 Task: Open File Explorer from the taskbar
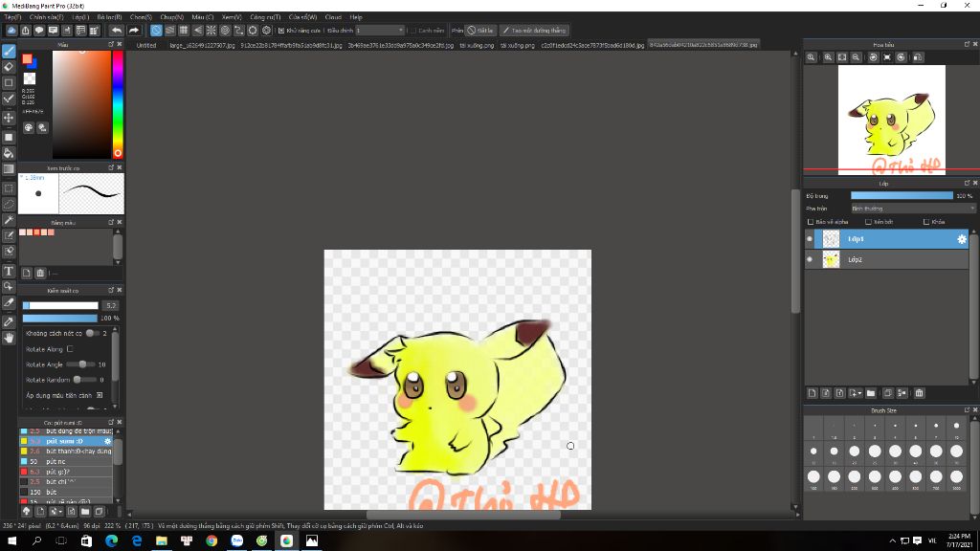(162, 541)
